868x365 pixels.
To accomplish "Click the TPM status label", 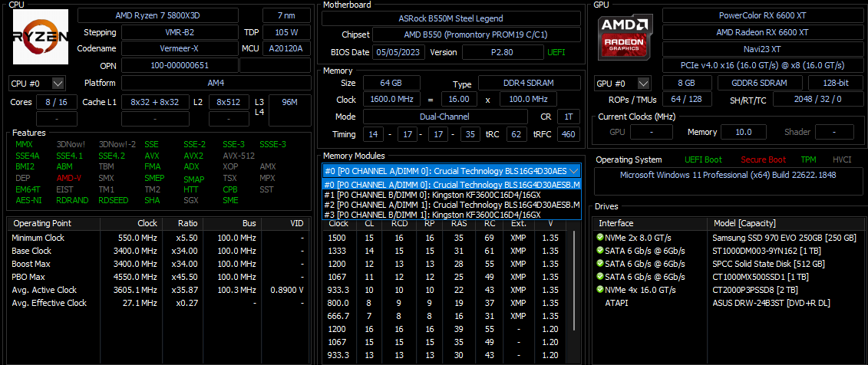I will point(808,159).
